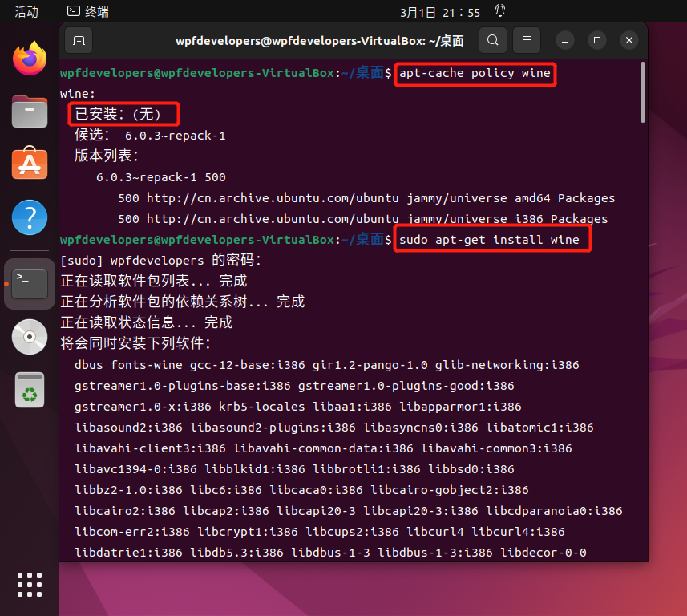Click the 'sudo apt-get install wine' command
Viewport: 687px width, 616px height.
click(489, 240)
